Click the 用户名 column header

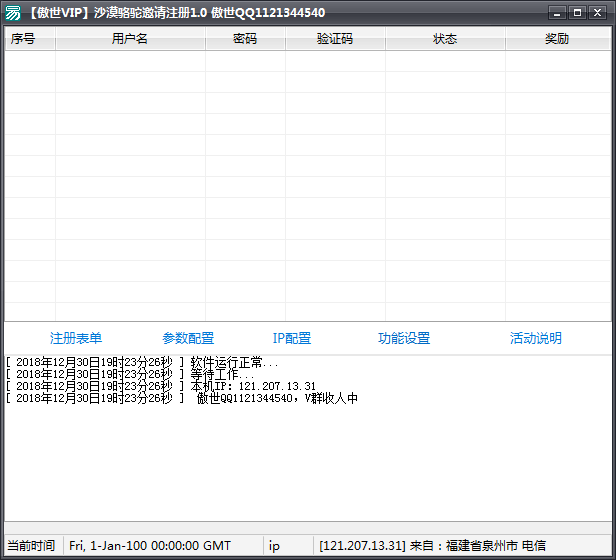pyautogui.click(x=130, y=39)
